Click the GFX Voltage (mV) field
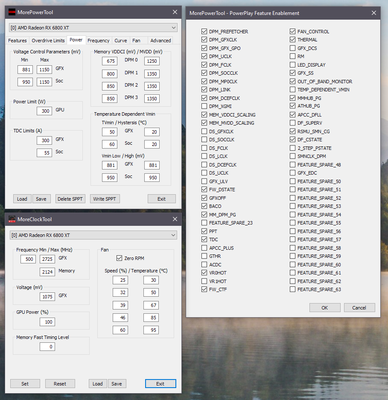The image size is (388, 400). (x=47, y=297)
